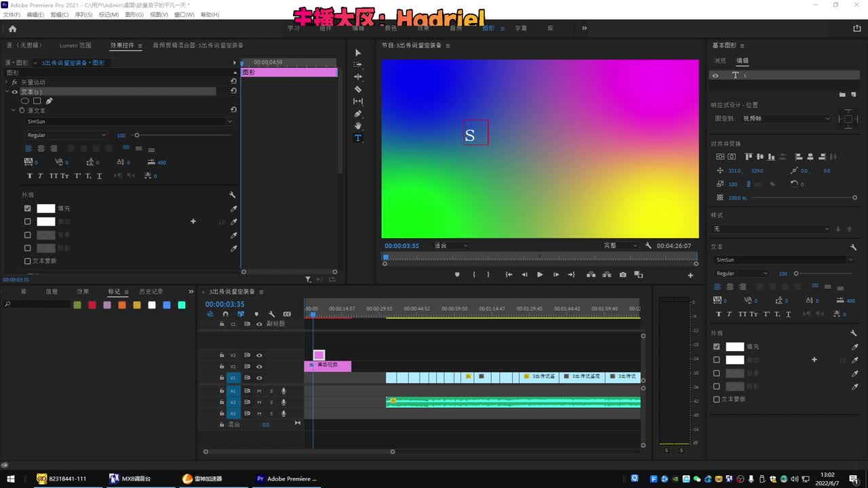The image size is (868, 488).
Task: Click Export Frame camera icon
Action: (623, 274)
